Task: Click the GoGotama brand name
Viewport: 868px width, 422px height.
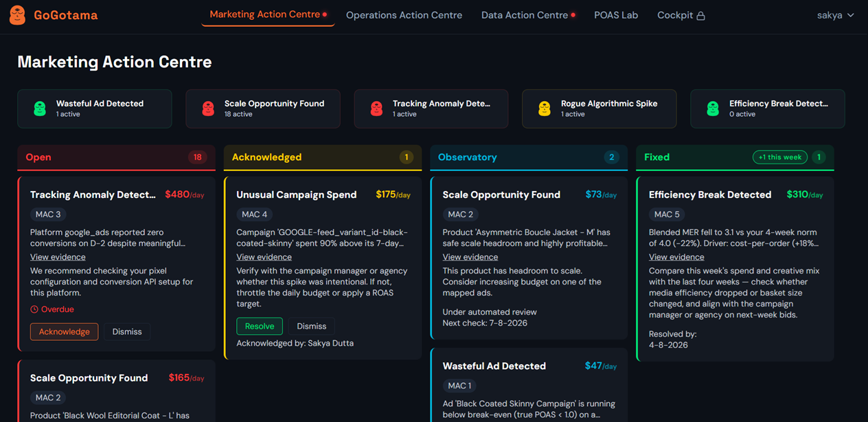Action: 66,15
